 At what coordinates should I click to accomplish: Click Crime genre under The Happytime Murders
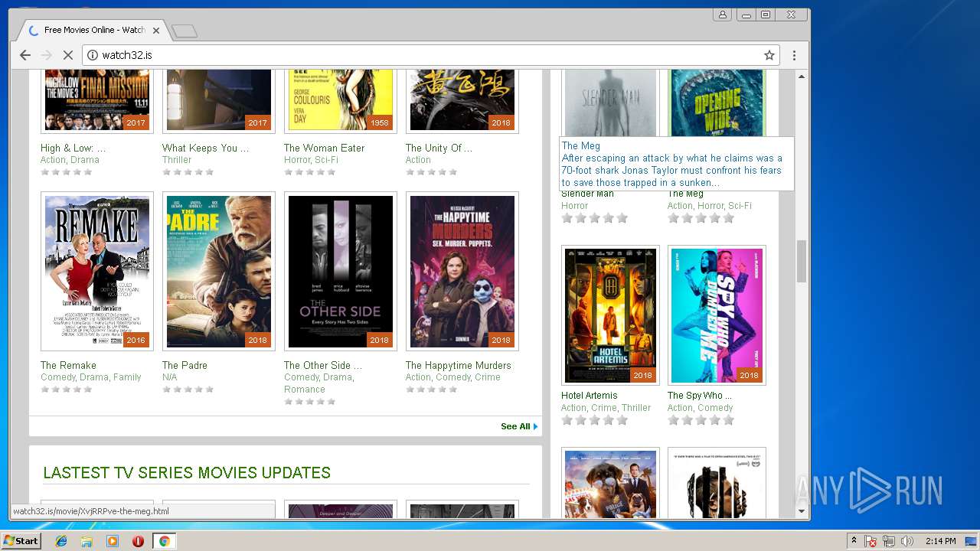pos(488,377)
